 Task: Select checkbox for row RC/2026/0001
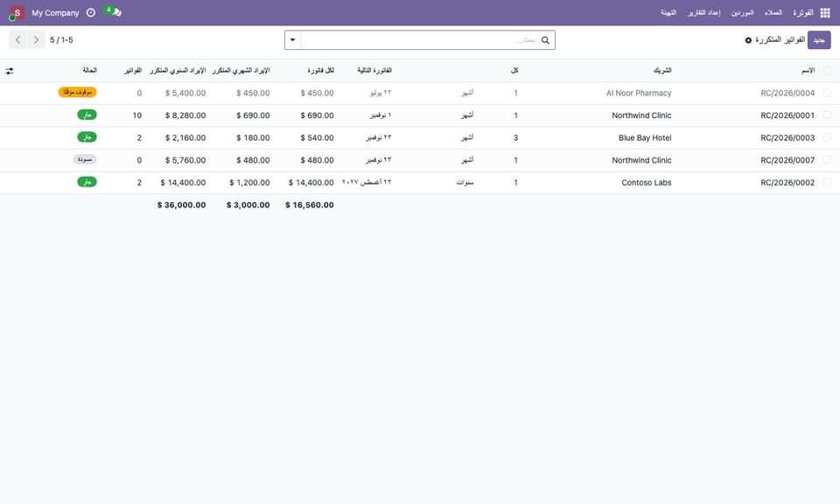click(827, 115)
